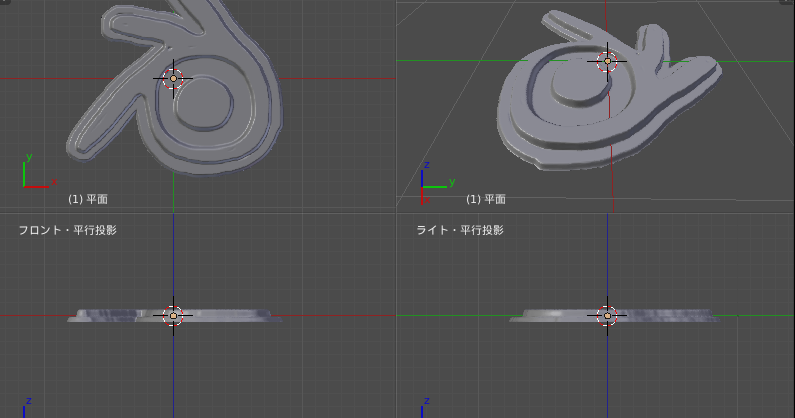Click the 'フロント・平行投影' view label
Image resolution: width=795 pixels, height=418 pixels.
click(x=67, y=230)
